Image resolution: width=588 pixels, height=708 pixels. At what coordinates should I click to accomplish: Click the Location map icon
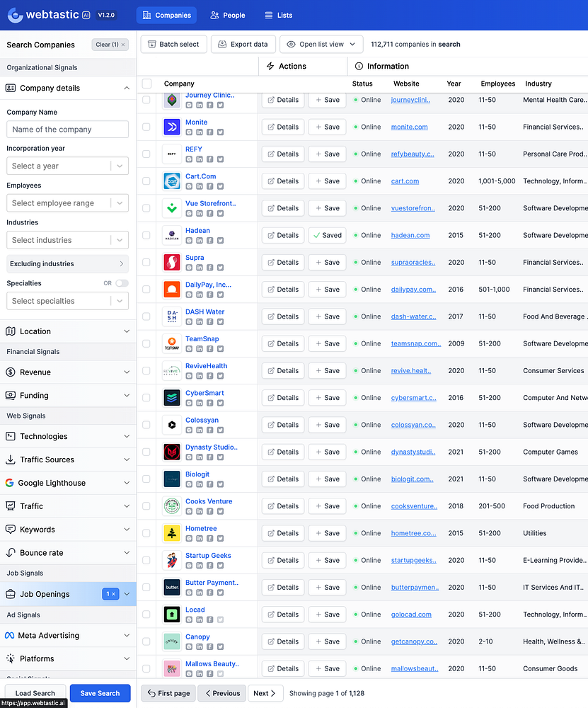[11, 331]
